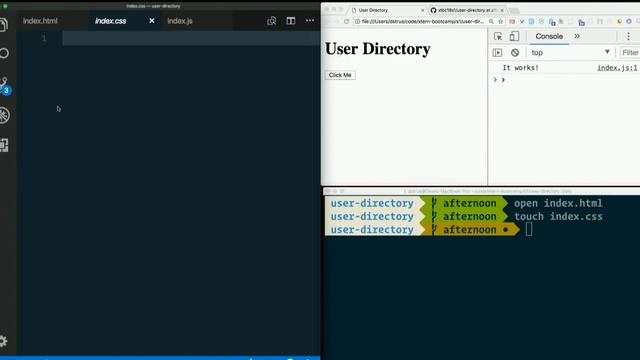Click the Open Changes icon in editor toolbar
Viewport: 640px width, 360px height.
[x=271, y=21]
